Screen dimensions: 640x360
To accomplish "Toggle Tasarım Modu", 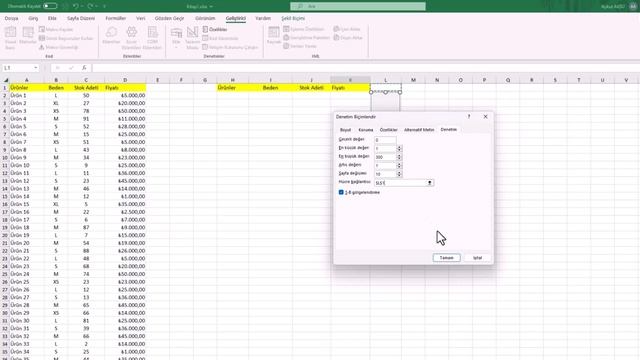I will pos(192,38).
